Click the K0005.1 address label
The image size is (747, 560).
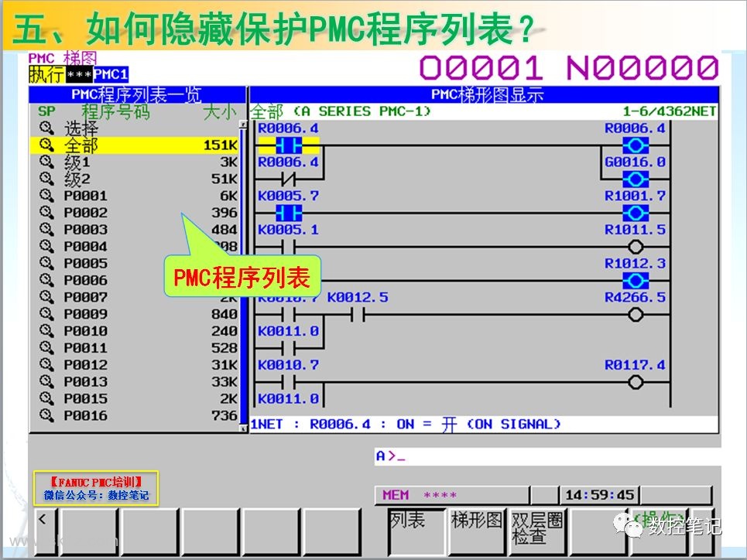coord(288,230)
